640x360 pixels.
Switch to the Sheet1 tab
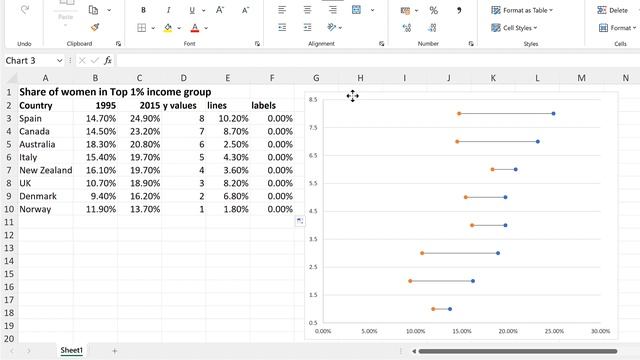point(71,350)
